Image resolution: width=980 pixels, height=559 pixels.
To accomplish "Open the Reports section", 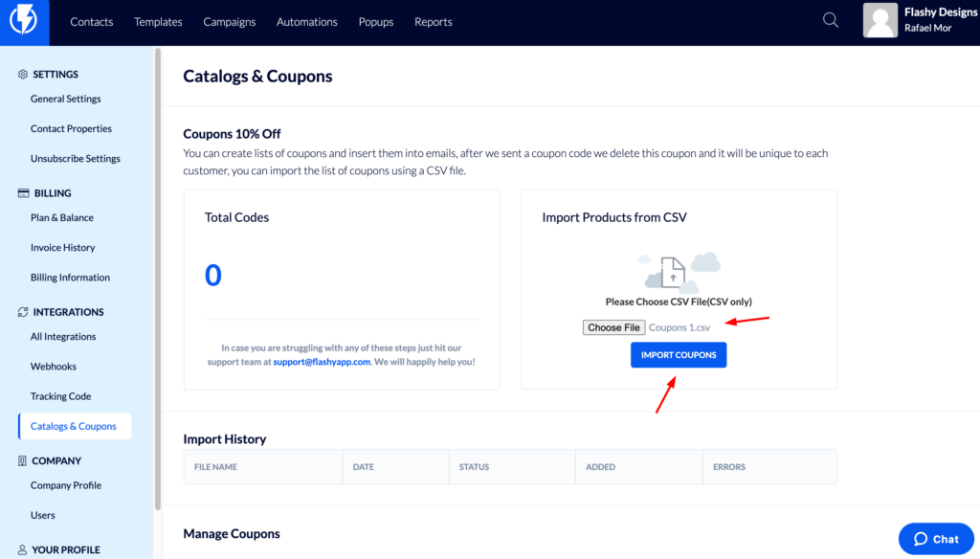I will click(434, 22).
